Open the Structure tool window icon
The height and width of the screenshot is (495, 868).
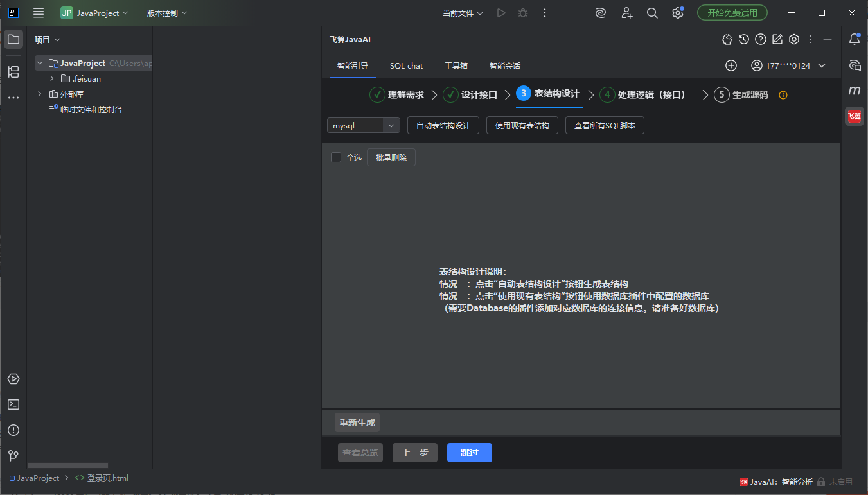point(13,72)
